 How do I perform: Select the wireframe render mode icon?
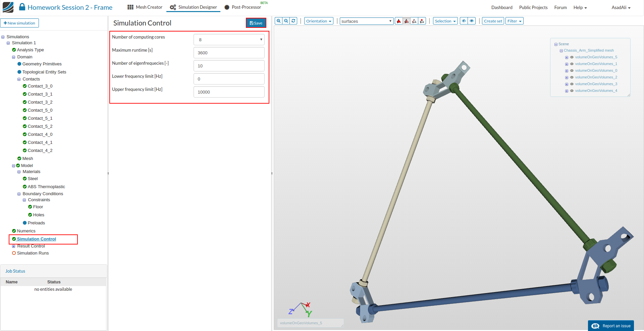tap(414, 21)
